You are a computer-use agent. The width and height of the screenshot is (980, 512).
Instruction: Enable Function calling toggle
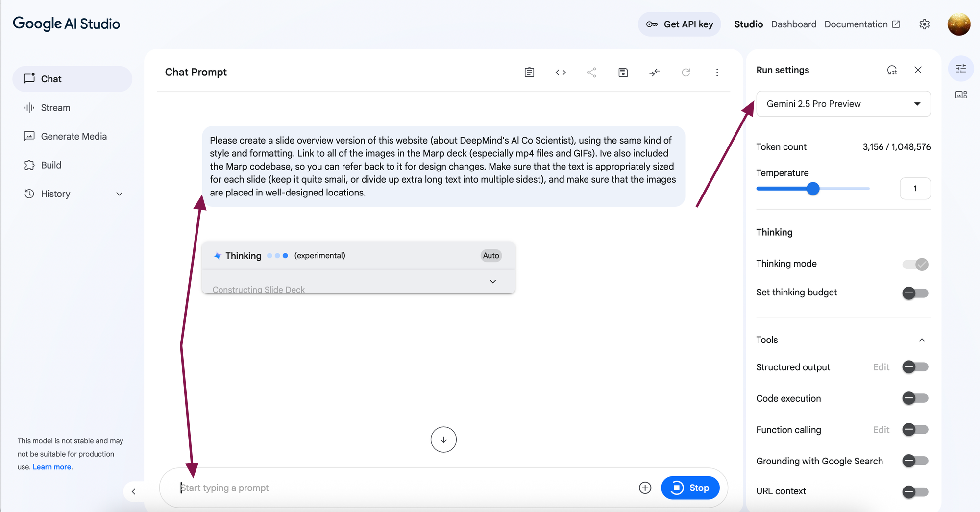point(915,430)
